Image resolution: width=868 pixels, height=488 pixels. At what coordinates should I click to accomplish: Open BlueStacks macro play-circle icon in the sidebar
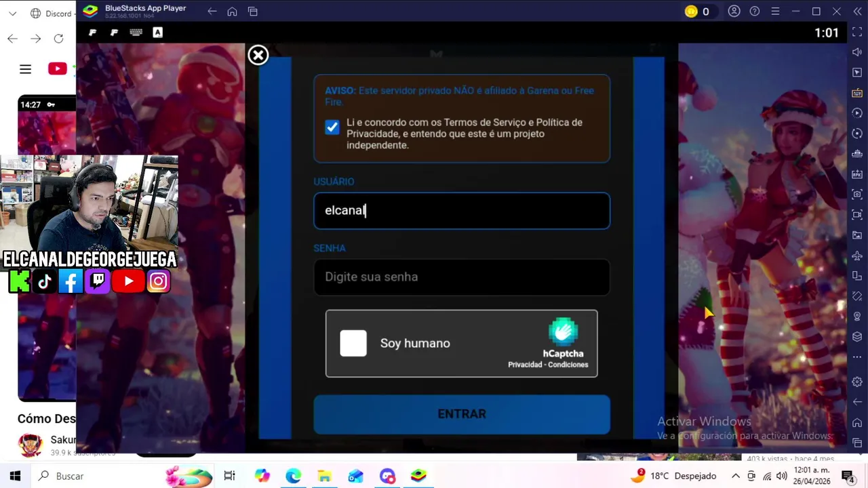coord(857,113)
